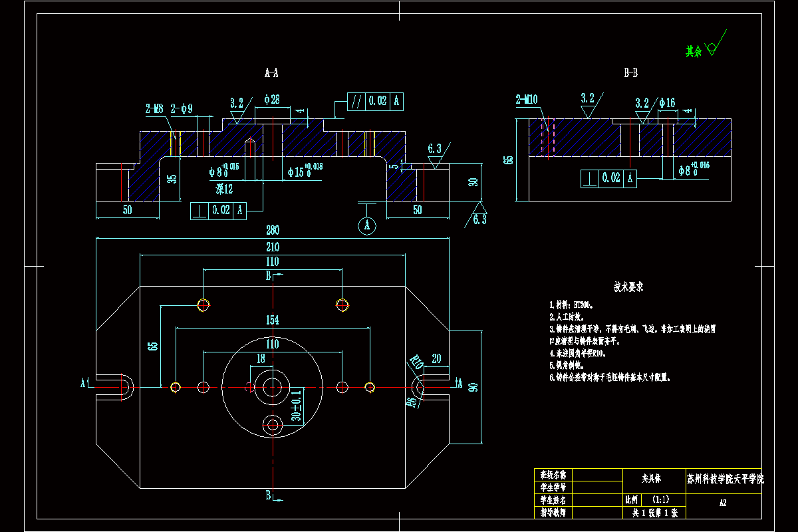Image resolution: width=798 pixels, height=532 pixels.
Task: Click note 4 about unmarked fillet radius R10
Action: pos(577,354)
